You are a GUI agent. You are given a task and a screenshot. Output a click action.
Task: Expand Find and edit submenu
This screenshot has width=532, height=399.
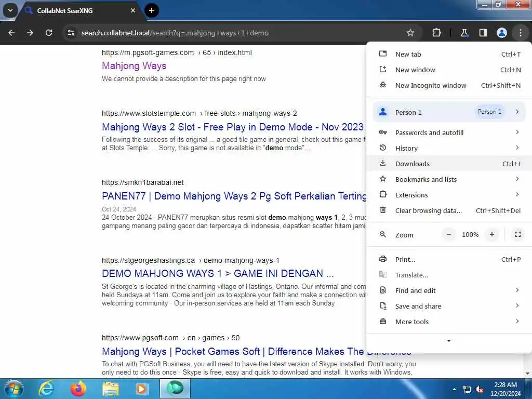449,291
